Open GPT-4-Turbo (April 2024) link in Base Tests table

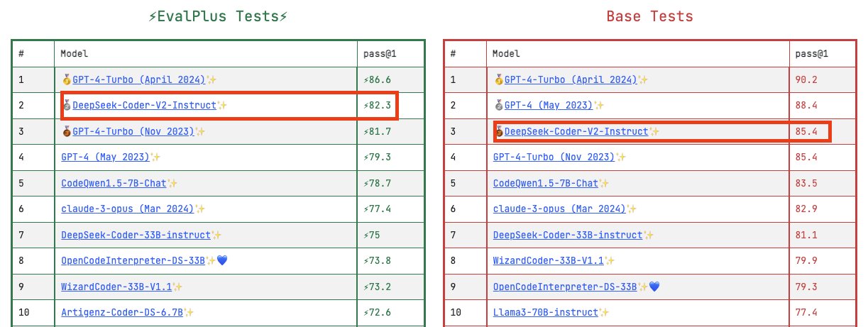[x=571, y=79]
